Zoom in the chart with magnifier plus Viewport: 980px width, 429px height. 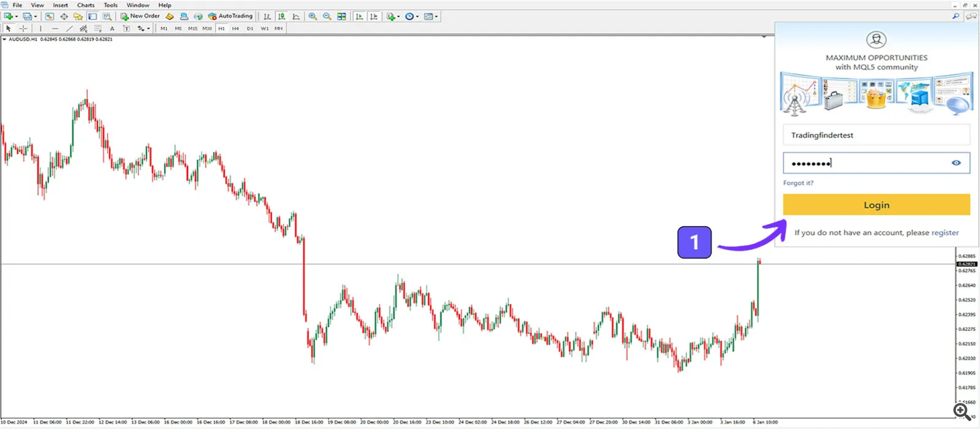pyautogui.click(x=312, y=16)
